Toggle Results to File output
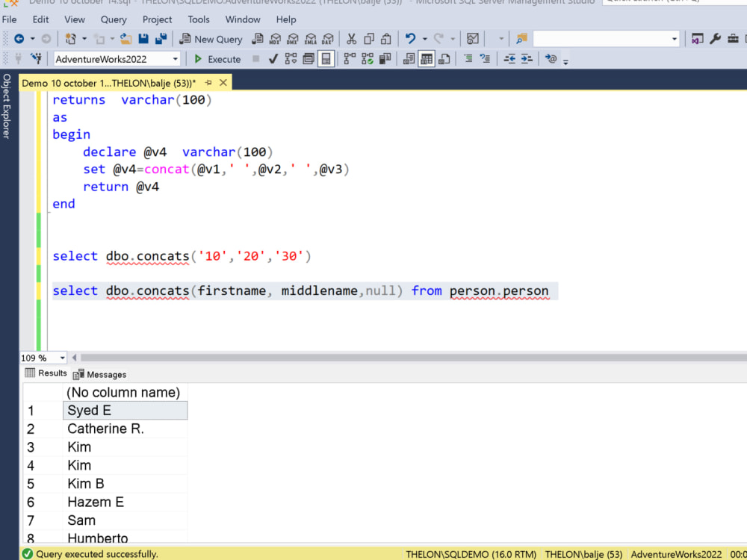Viewport: 747px width, 560px height. coord(444,59)
